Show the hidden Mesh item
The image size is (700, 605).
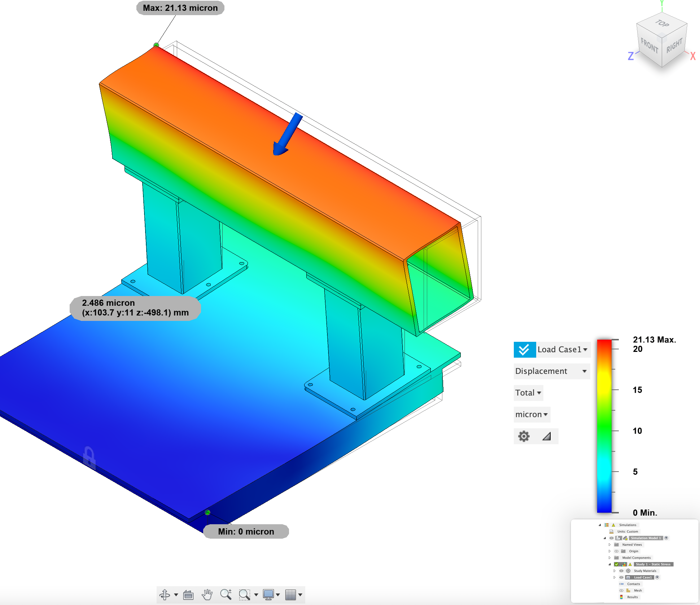(621, 591)
